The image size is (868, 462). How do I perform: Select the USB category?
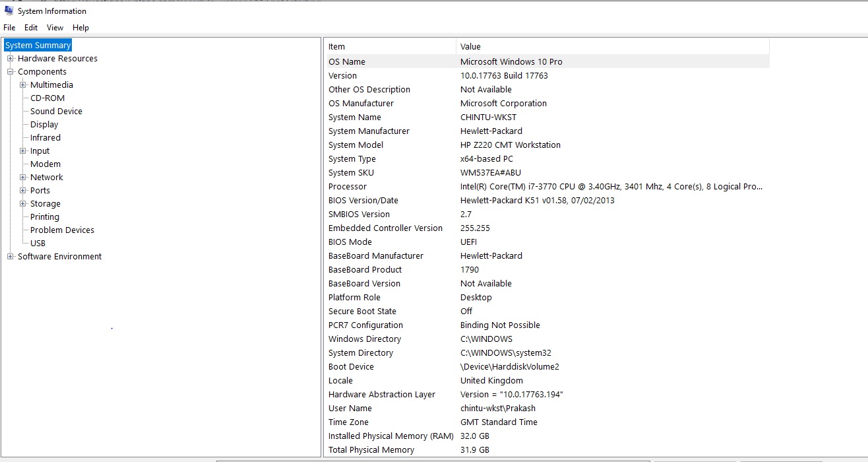click(x=38, y=244)
